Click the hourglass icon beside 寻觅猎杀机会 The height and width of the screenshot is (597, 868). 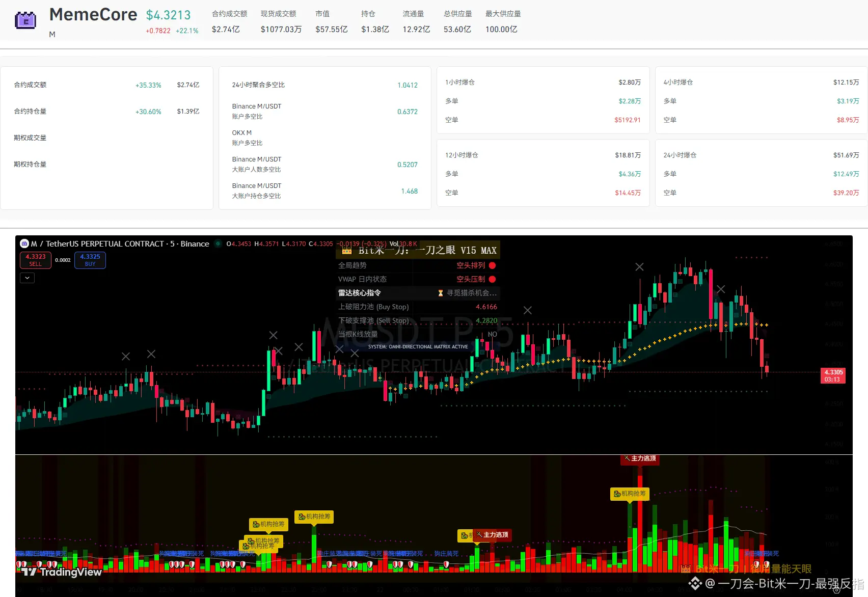tap(441, 293)
